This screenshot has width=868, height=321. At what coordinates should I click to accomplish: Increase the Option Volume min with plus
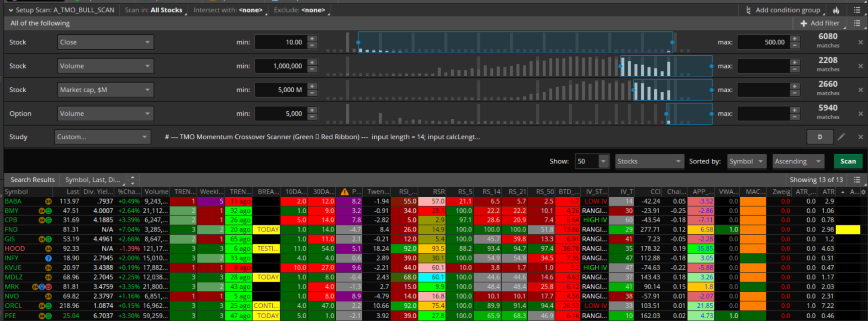312,111
